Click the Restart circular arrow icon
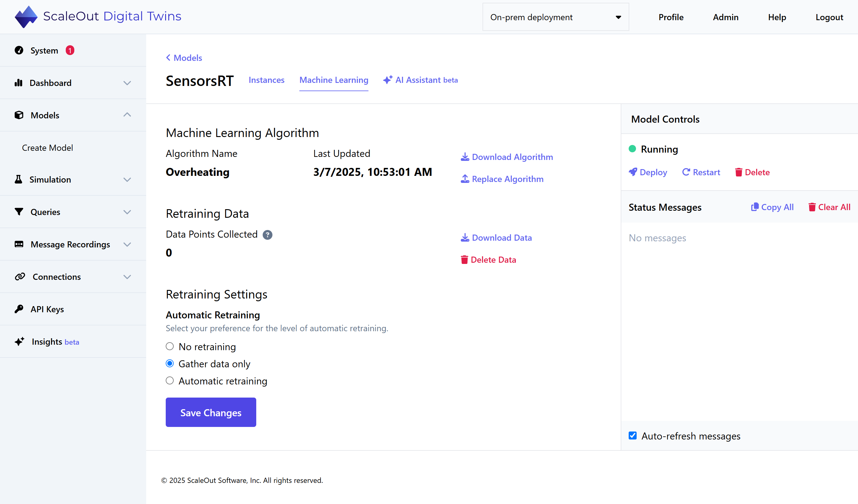 pyautogui.click(x=686, y=172)
